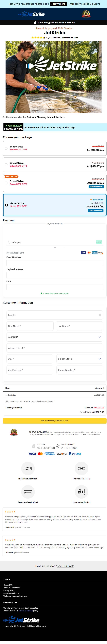Open the Withdraw from contract here link
This screenshot has height=644, width=107.
coord(15,596)
